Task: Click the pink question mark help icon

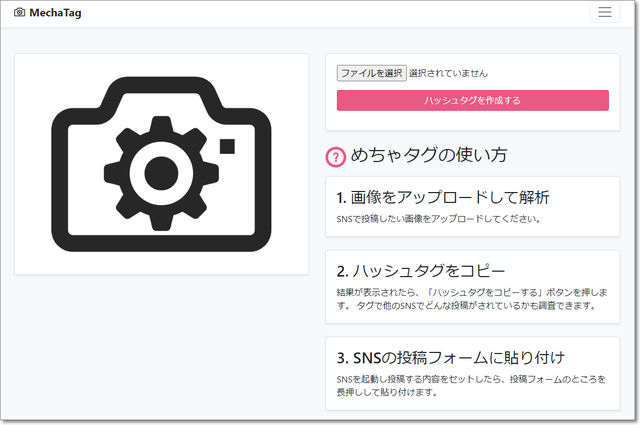Action: tap(336, 156)
